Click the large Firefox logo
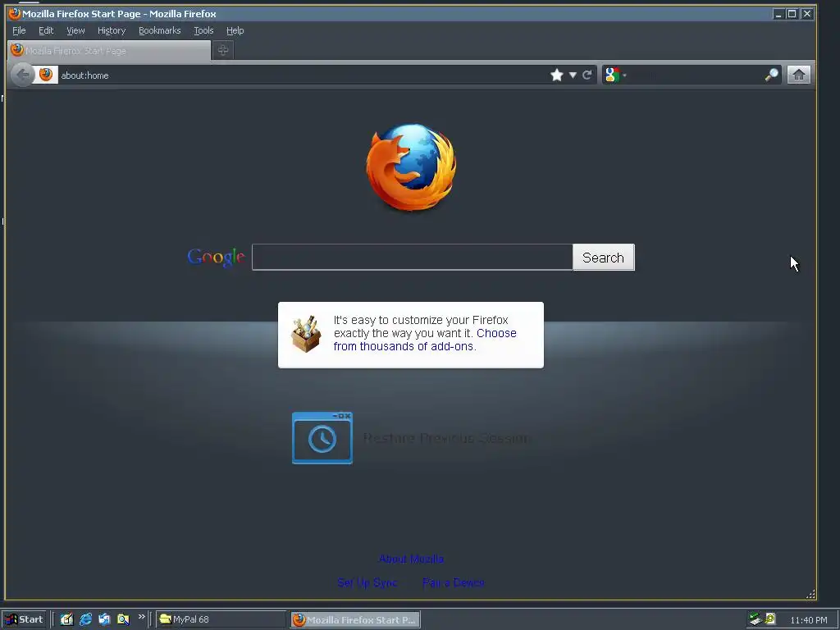 coord(412,167)
